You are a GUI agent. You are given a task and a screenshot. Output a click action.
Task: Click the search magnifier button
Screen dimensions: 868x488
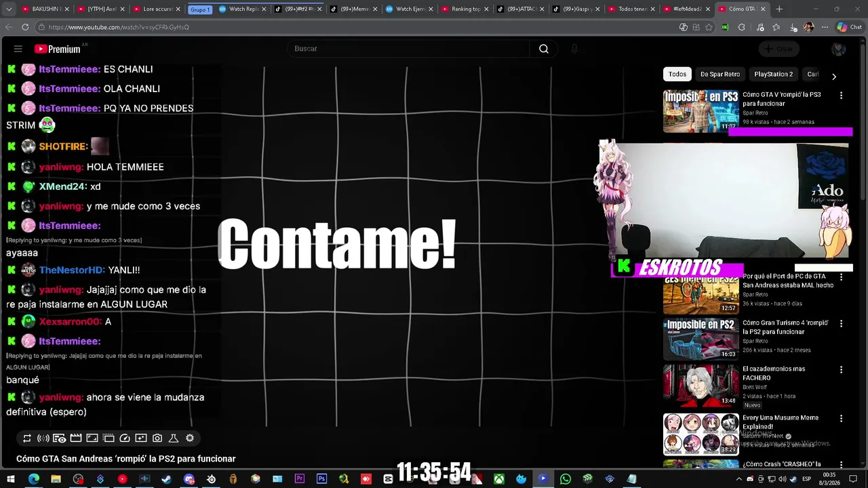(x=544, y=49)
